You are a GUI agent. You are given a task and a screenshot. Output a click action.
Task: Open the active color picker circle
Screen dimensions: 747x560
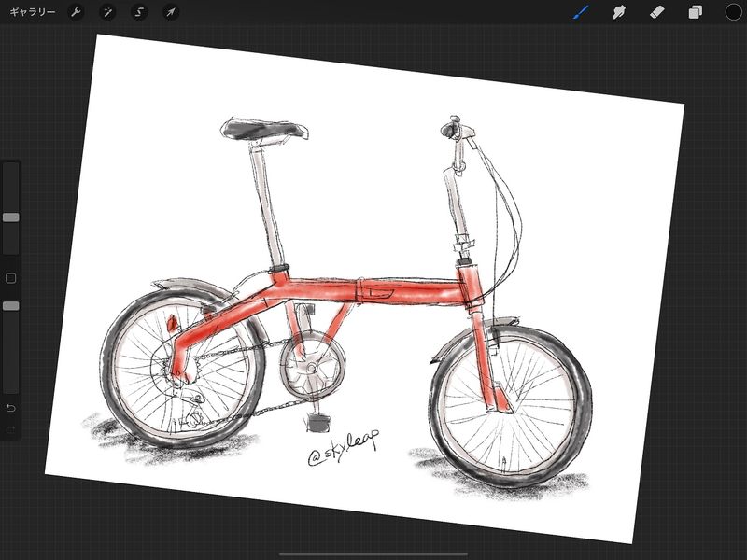[x=733, y=13]
